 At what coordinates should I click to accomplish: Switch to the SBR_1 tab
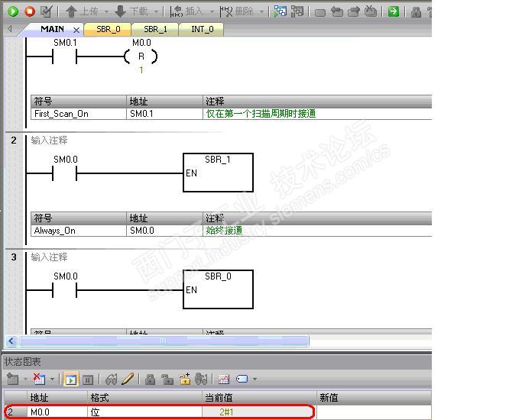[155, 29]
